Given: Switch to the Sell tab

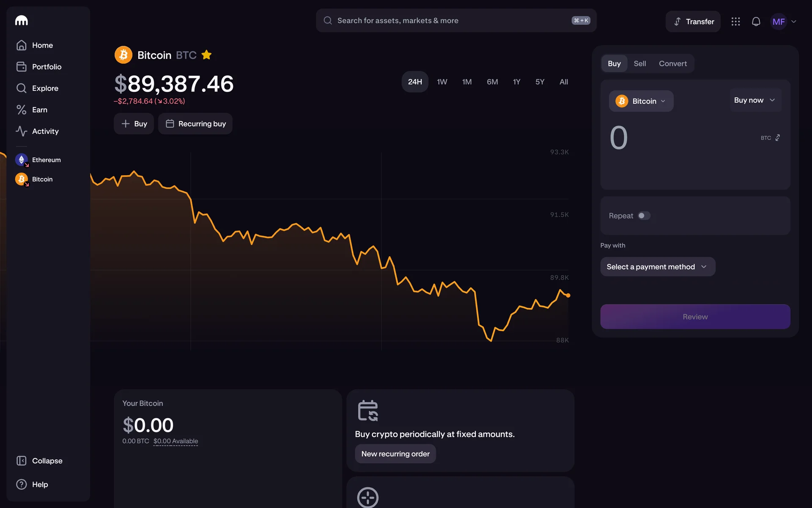Looking at the screenshot, I should click(x=639, y=63).
